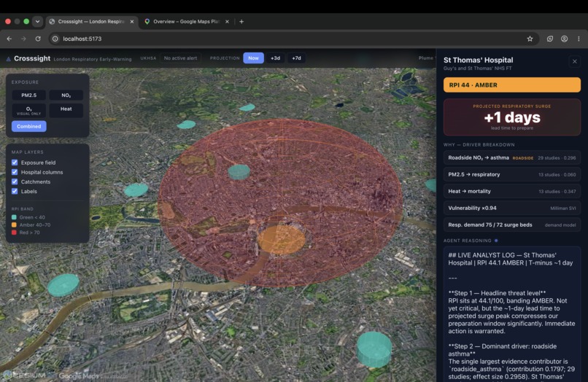
Task: Click the RPI 44 · AMBER banner
Action: click(512, 85)
